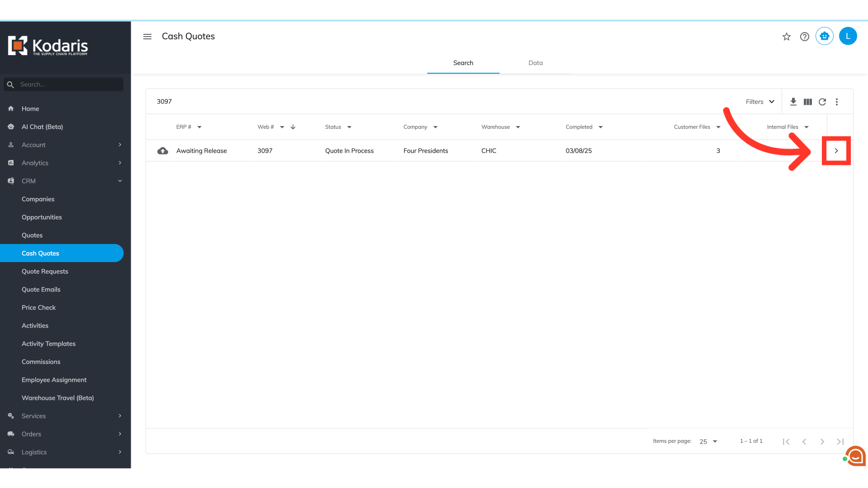Collapse the CRM sidebar section
This screenshot has width=868, height=488.
120,181
